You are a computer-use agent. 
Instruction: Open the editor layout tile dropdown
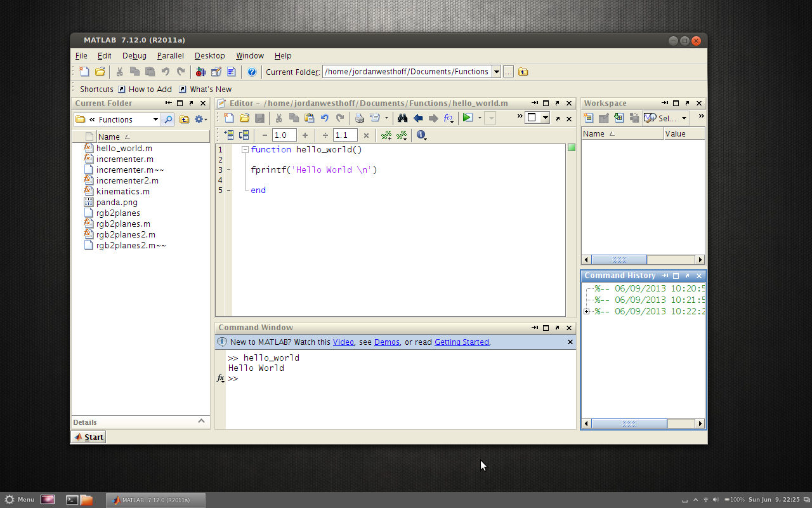(545, 117)
